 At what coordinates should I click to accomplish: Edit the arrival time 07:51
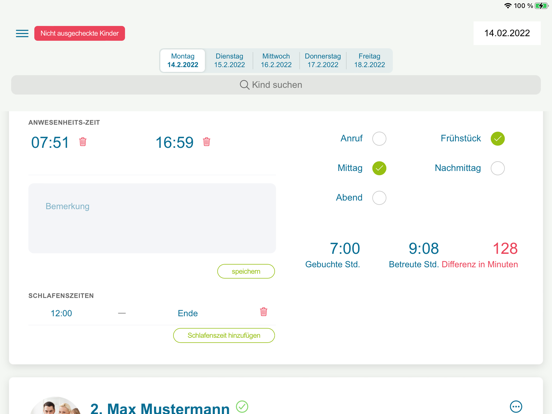pos(50,143)
